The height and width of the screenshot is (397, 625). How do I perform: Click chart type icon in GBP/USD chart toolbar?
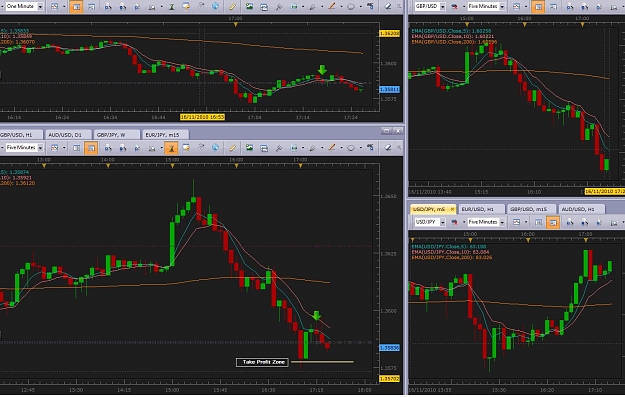pos(517,7)
